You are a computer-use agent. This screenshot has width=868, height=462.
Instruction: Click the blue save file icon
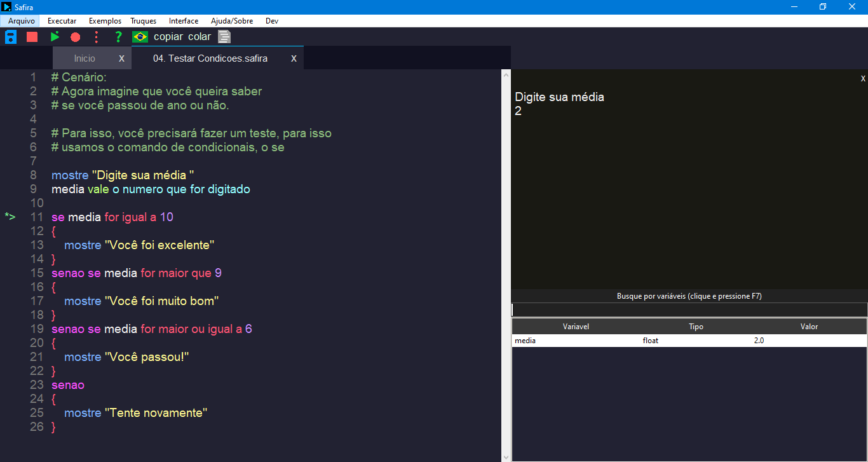point(11,37)
